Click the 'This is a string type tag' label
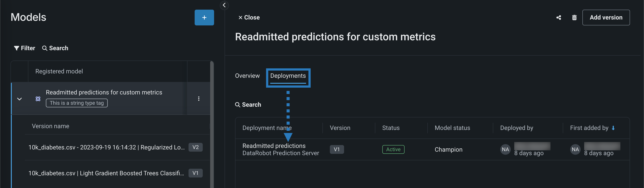 pos(76,103)
